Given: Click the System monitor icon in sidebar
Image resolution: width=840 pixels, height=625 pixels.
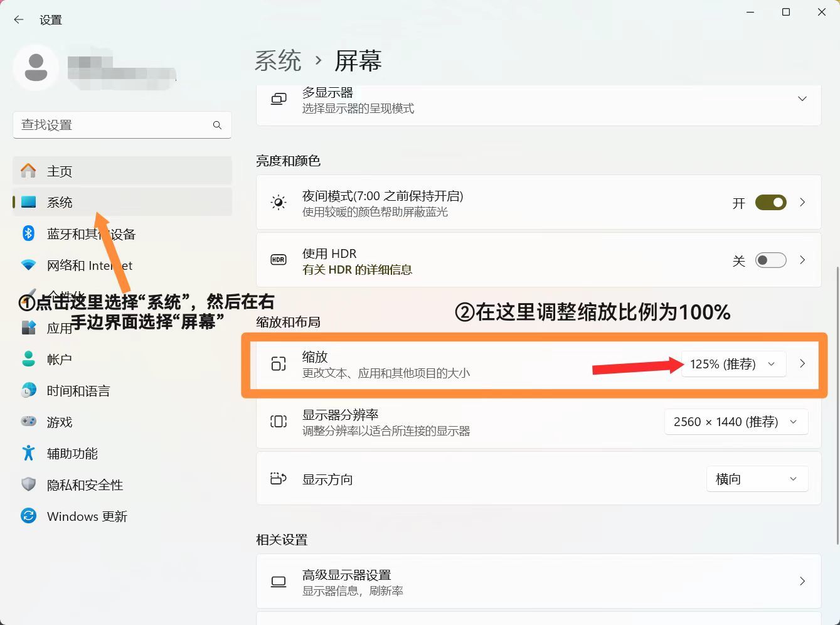Looking at the screenshot, I should 28,202.
